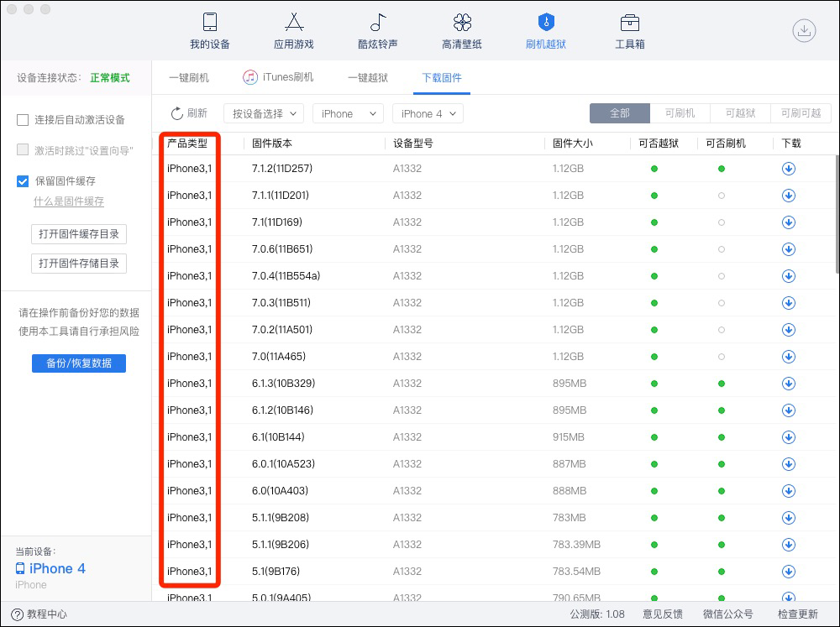
Task: Open the iPhone 4 model dropdown
Action: click(428, 113)
